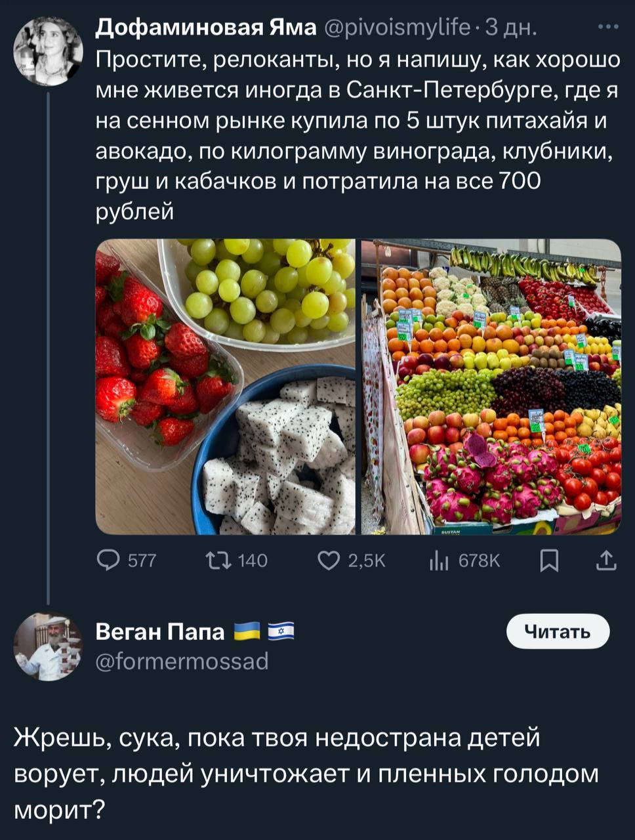635x840 pixels.
Task: Open the @pivoismylife handle link
Action: pyautogui.click(x=398, y=28)
